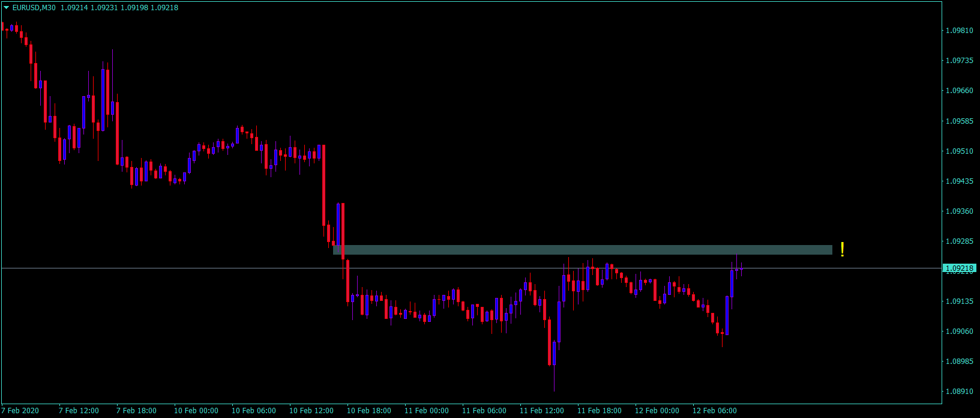Click the highlighted current price tag on the axis
This screenshot has width=980, height=418.
(x=960, y=268)
